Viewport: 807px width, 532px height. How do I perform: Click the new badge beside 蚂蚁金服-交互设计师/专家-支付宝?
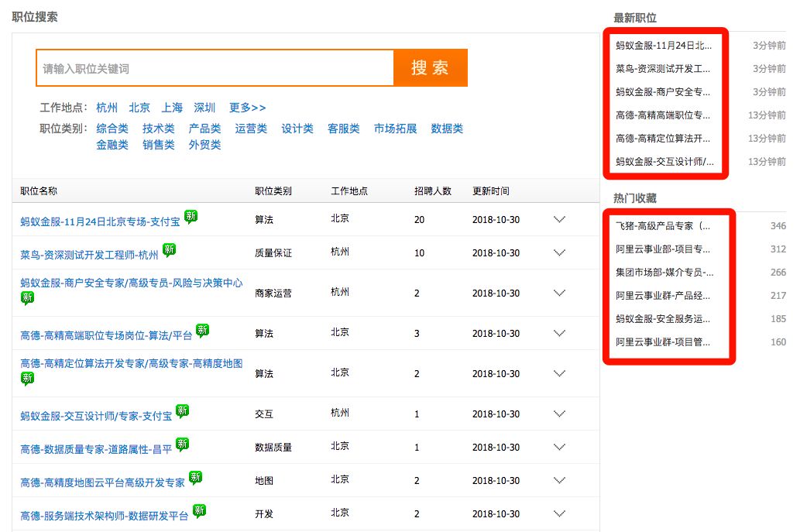pyautogui.click(x=182, y=411)
